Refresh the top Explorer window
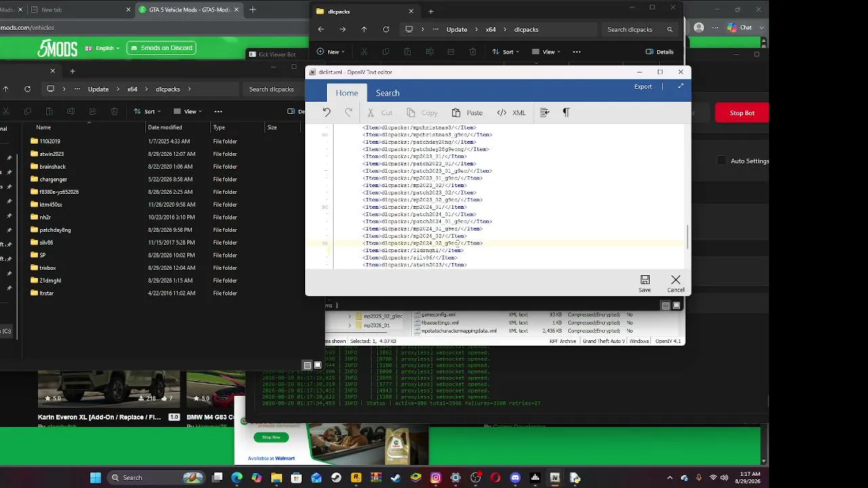Image resolution: width=868 pixels, height=488 pixels. (x=386, y=29)
